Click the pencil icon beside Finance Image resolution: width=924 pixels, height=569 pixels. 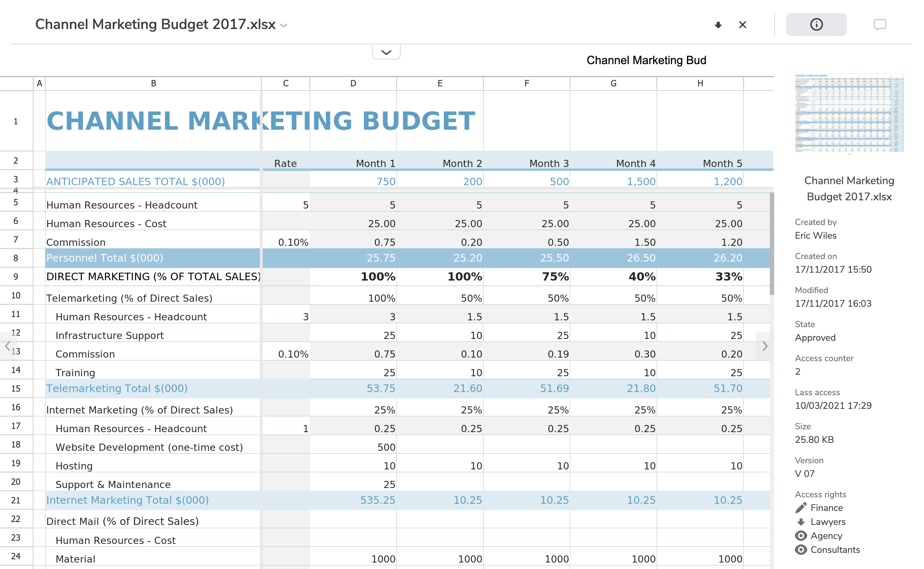tap(801, 508)
